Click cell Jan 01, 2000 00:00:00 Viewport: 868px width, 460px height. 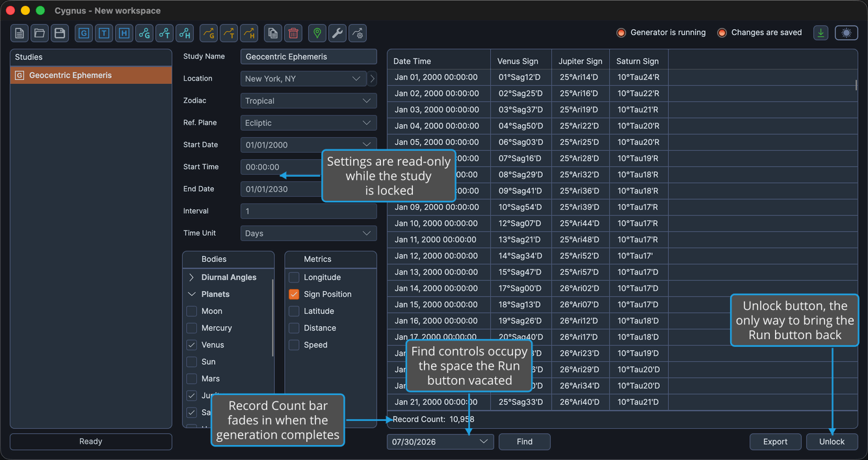coord(439,77)
